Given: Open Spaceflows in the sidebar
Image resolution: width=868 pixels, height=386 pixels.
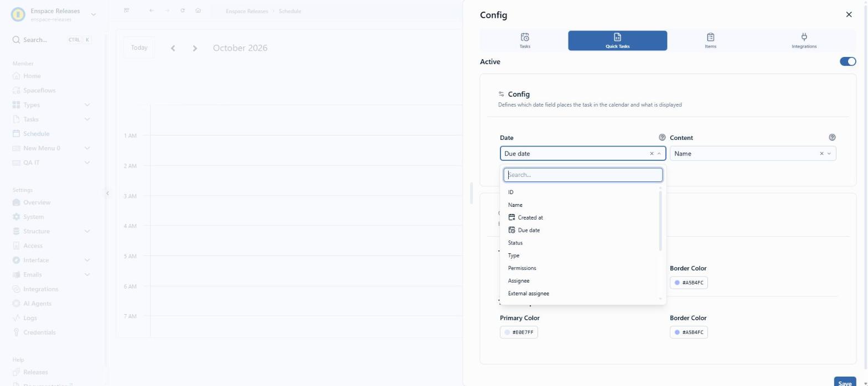Looking at the screenshot, I should (x=39, y=90).
